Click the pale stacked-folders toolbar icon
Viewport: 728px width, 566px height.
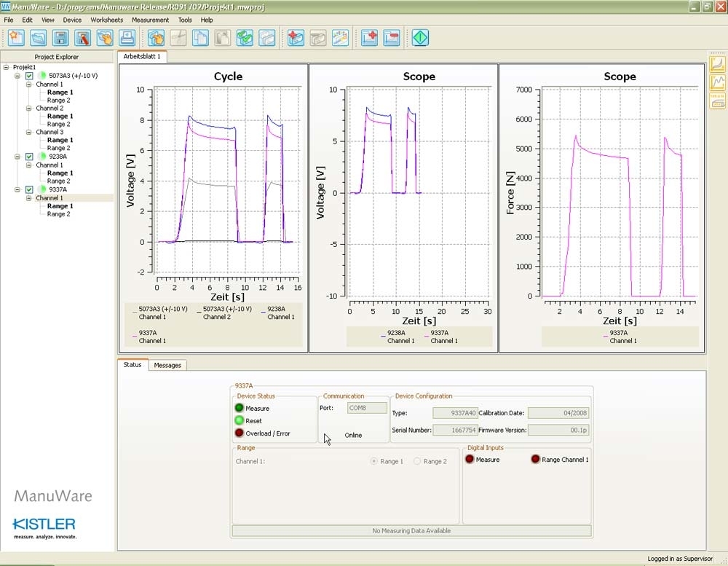click(267, 38)
